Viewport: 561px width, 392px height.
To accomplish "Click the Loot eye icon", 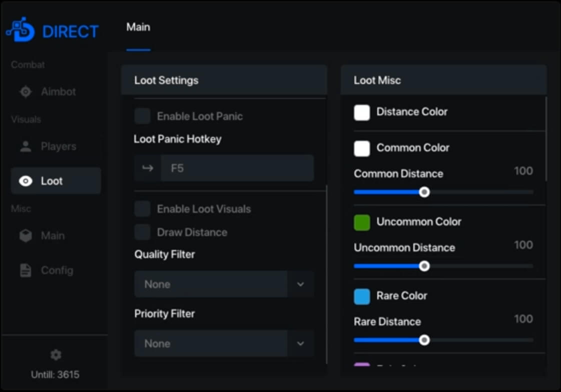I will click(x=26, y=181).
